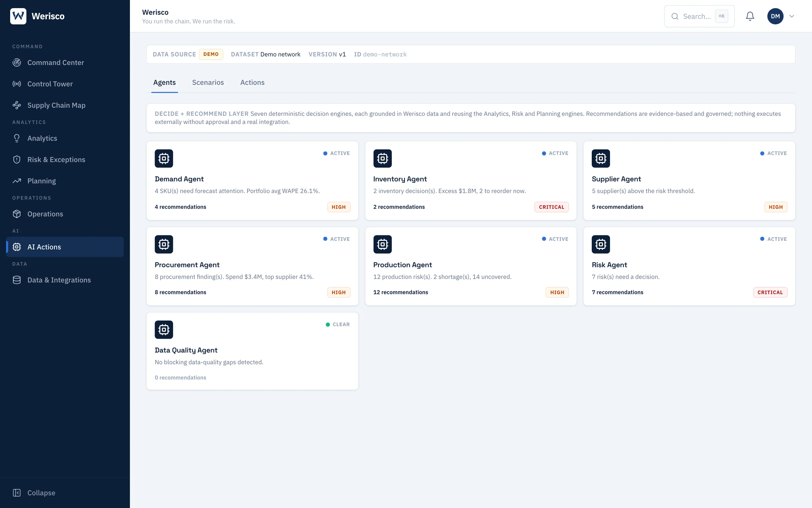
Task: Click Data & Integrations database icon
Action: click(17, 280)
